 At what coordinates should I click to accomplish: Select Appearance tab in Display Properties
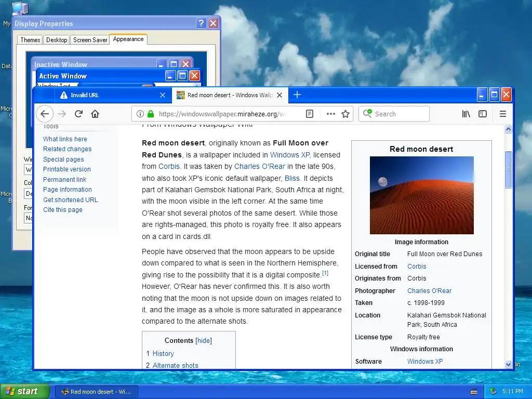[x=128, y=39]
